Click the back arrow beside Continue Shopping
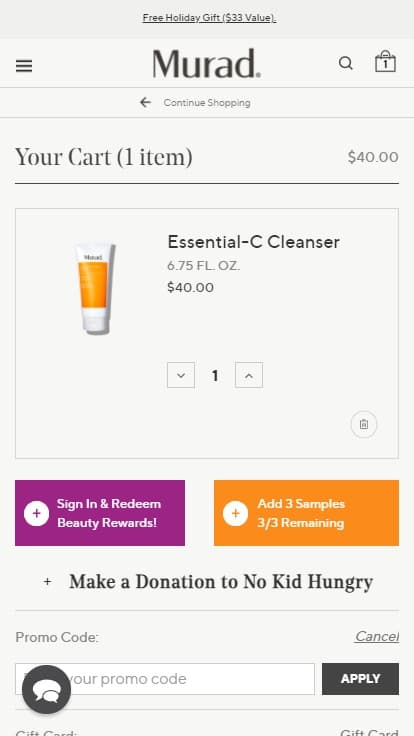 (146, 102)
